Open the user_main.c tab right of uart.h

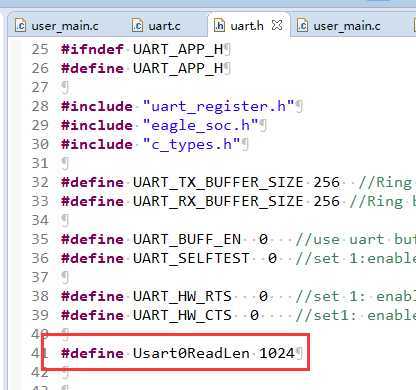(339, 26)
